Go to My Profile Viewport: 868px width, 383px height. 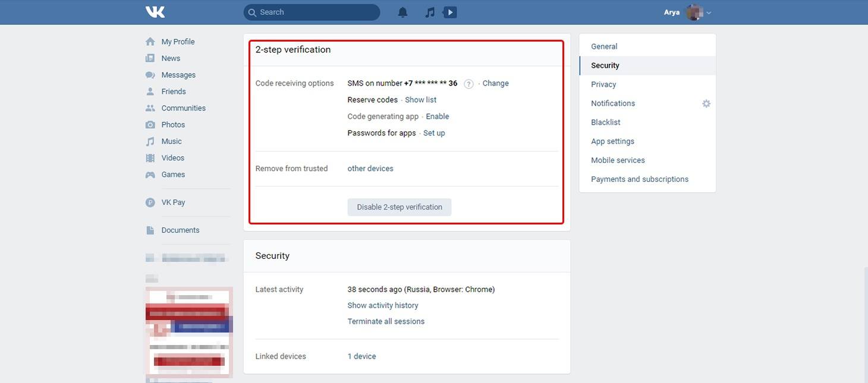click(x=178, y=42)
